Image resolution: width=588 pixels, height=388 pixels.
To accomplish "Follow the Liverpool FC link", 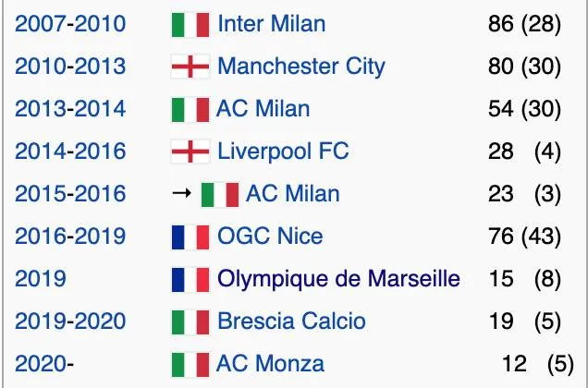I will click(x=283, y=152).
